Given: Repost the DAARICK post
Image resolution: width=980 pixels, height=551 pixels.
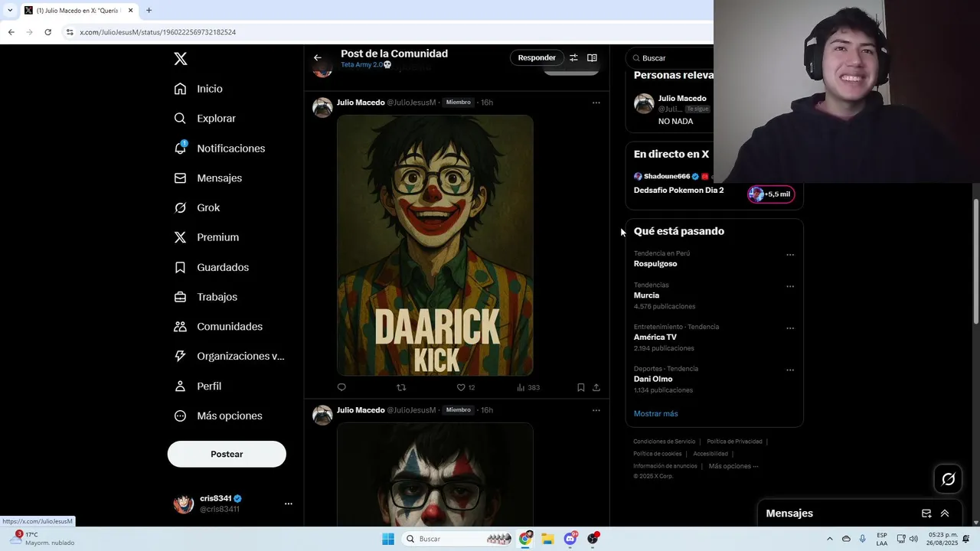Looking at the screenshot, I should [x=401, y=387].
